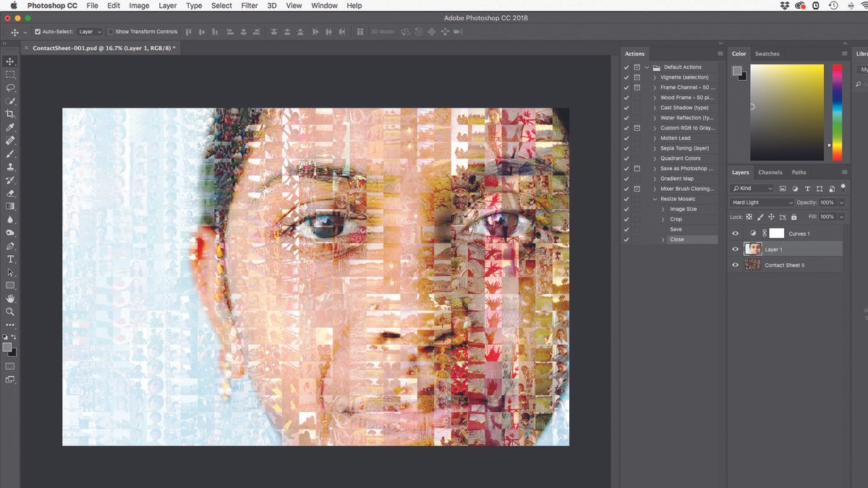868x488 pixels.
Task: Select the Lasso tool
Action: pyautogui.click(x=10, y=87)
